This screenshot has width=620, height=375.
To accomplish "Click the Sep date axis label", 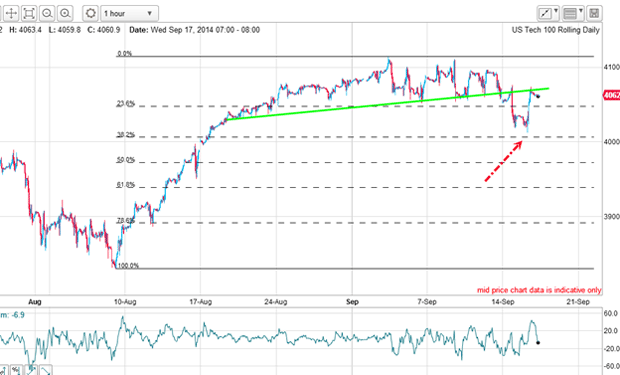I will coord(352,302).
